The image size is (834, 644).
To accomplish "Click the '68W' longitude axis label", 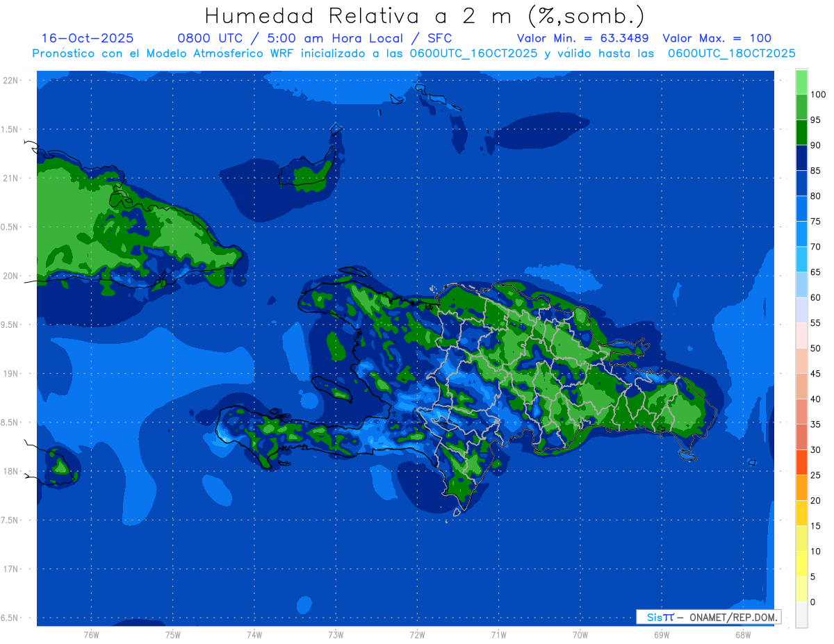I will (742, 635).
